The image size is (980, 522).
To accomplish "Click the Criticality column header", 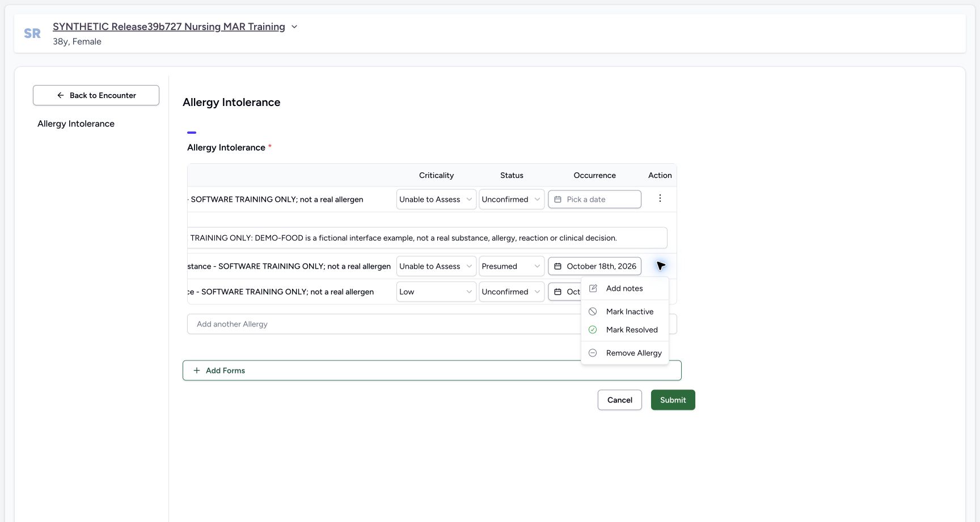I will click(436, 175).
